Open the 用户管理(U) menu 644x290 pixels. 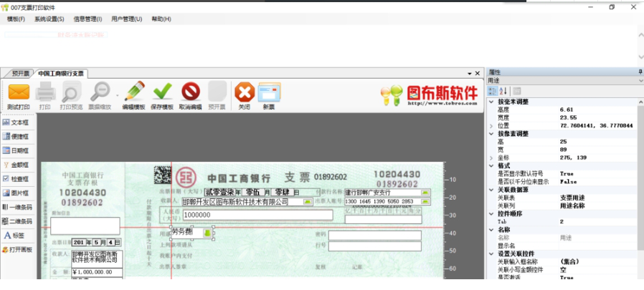126,19
